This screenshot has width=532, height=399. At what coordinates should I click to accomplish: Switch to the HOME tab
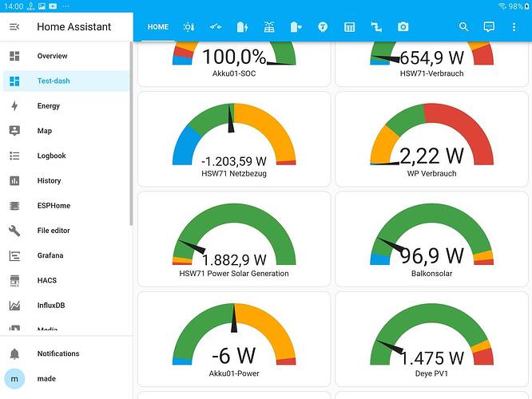point(158,27)
